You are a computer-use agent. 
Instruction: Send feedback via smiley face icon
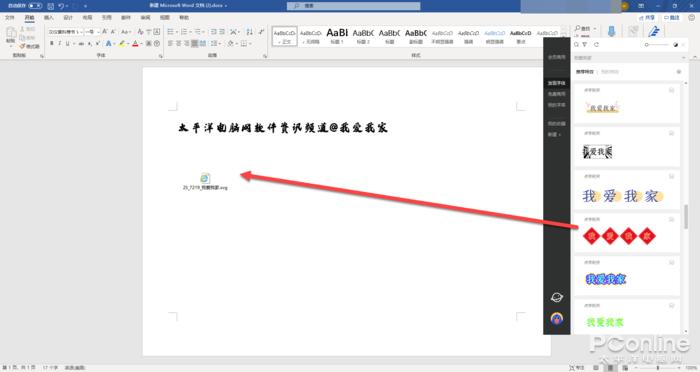692,17
